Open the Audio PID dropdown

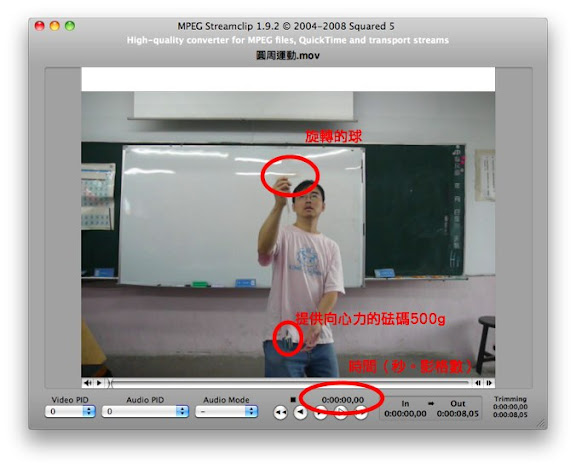[145, 411]
